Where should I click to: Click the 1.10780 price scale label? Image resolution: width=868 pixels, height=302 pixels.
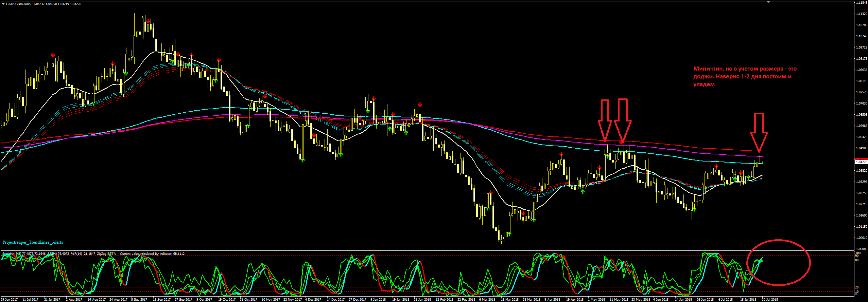861,25
